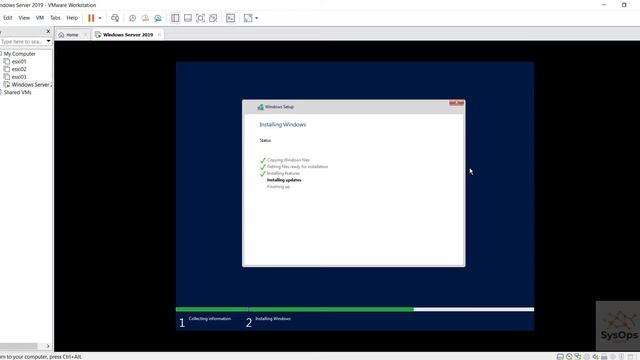Screen dimensions: 640x360
Task: Click the printer status bar icon
Action: 604,356
